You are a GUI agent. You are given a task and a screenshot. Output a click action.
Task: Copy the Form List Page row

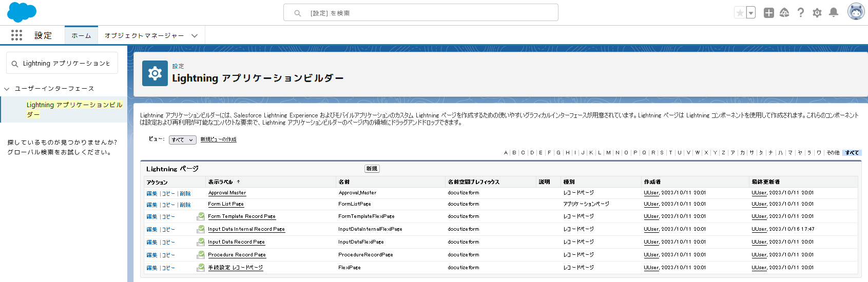pyautogui.click(x=169, y=205)
